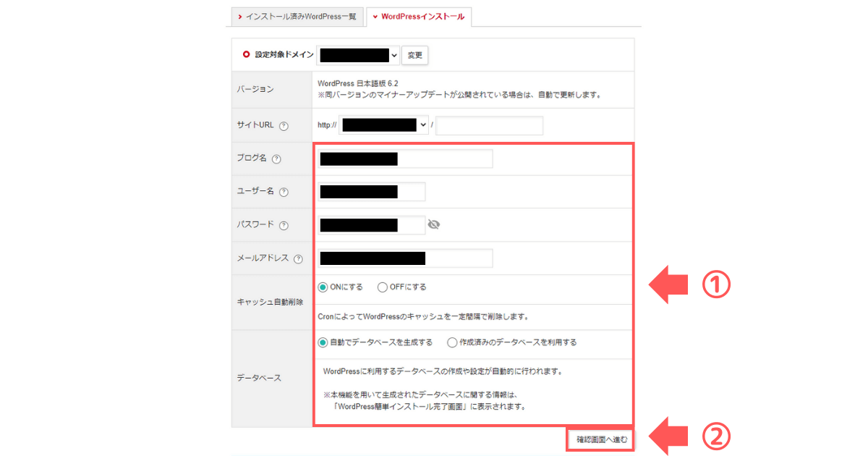Choose 作成済みのデータベースを利用する option
The image size is (868, 456).
[x=451, y=342]
